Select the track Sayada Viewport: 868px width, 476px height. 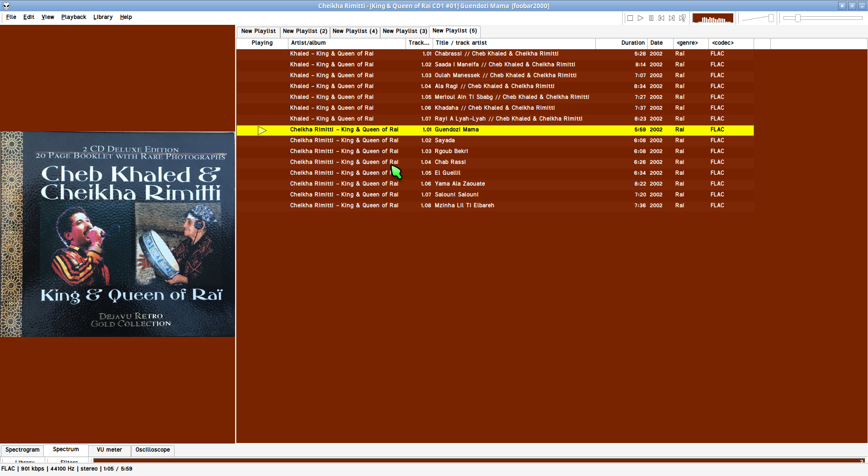pyautogui.click(x=495, y=140)
